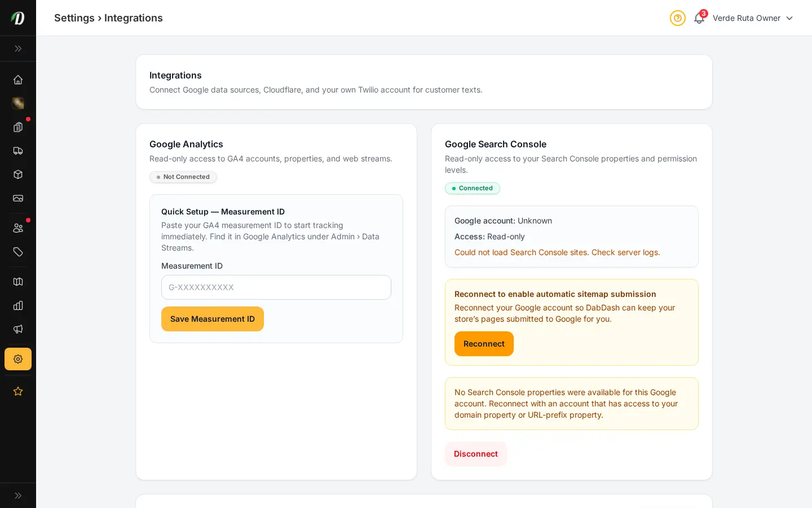Click the Disconnect button
This screenshot has height=508, width=812.
click(476, 454)
